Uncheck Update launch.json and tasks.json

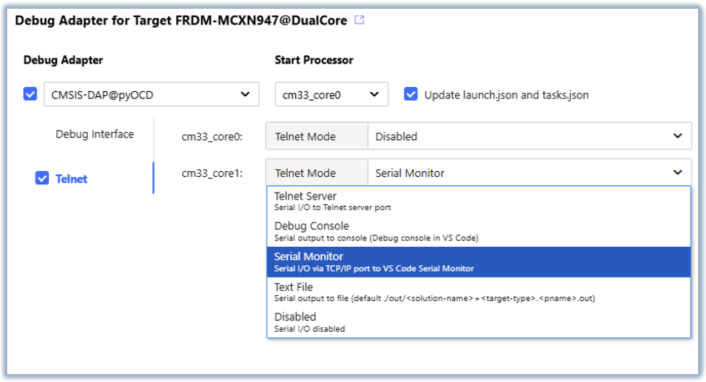pos(411,94)
